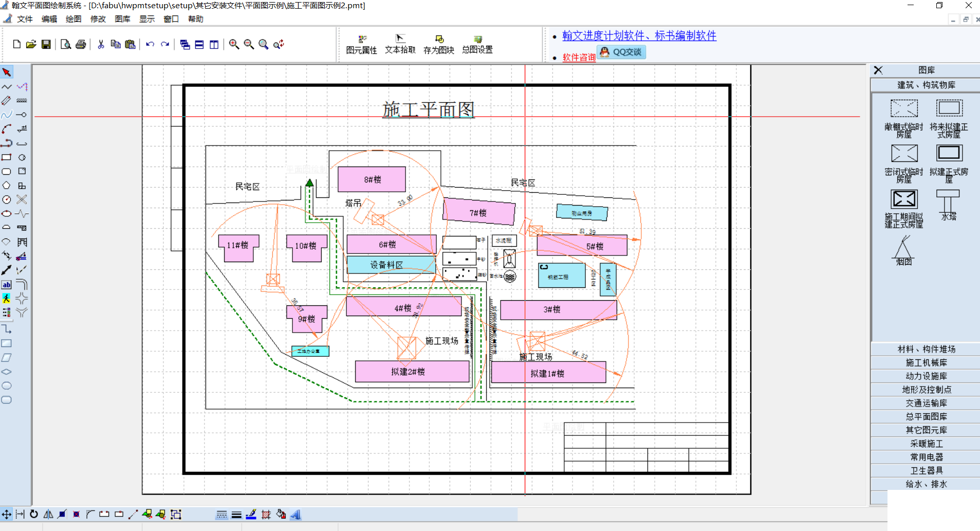Close the 图库 library panel

878,70
